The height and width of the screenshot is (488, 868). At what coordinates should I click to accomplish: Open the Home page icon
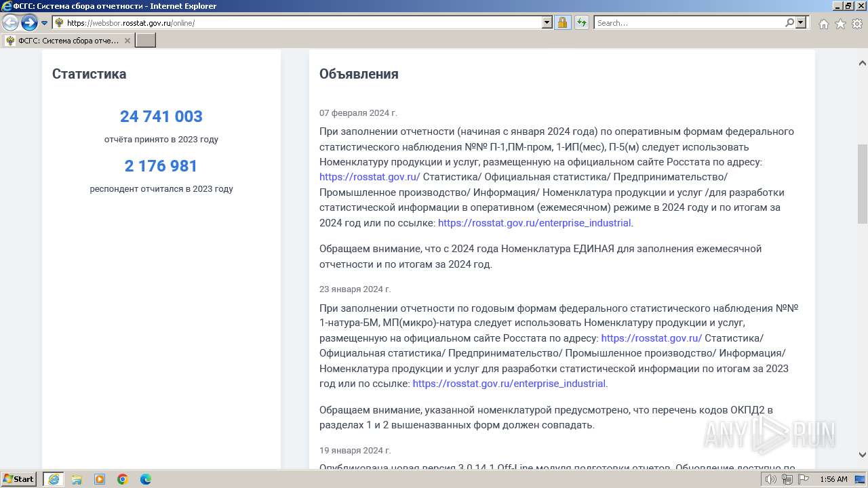823,24
